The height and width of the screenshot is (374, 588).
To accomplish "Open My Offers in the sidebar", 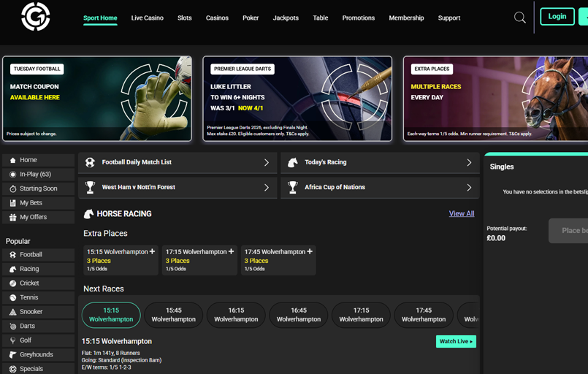I will 38,217.
